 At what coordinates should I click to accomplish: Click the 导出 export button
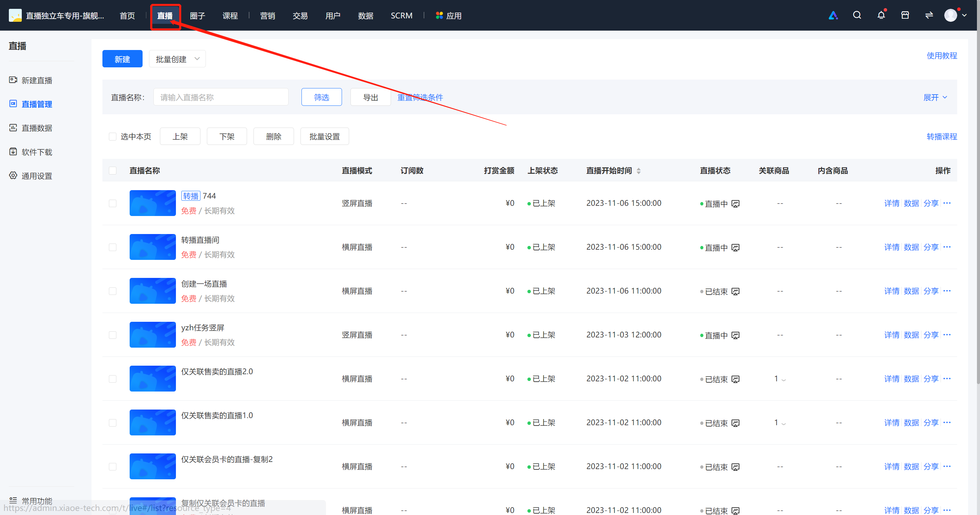coord(371,97)
